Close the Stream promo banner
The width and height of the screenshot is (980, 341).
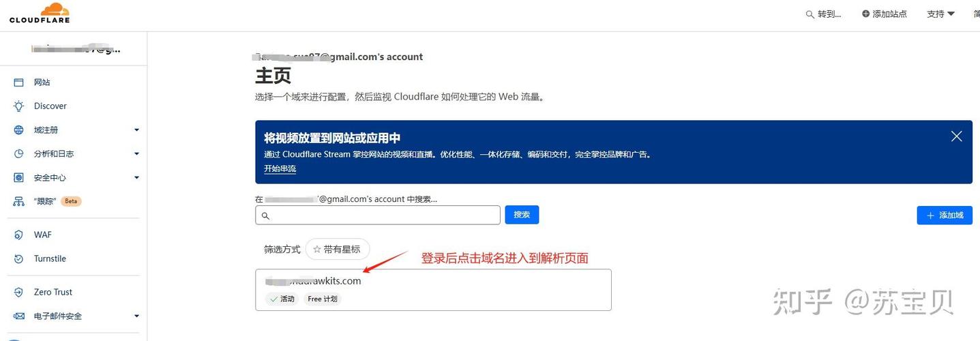tap(957, 136)
